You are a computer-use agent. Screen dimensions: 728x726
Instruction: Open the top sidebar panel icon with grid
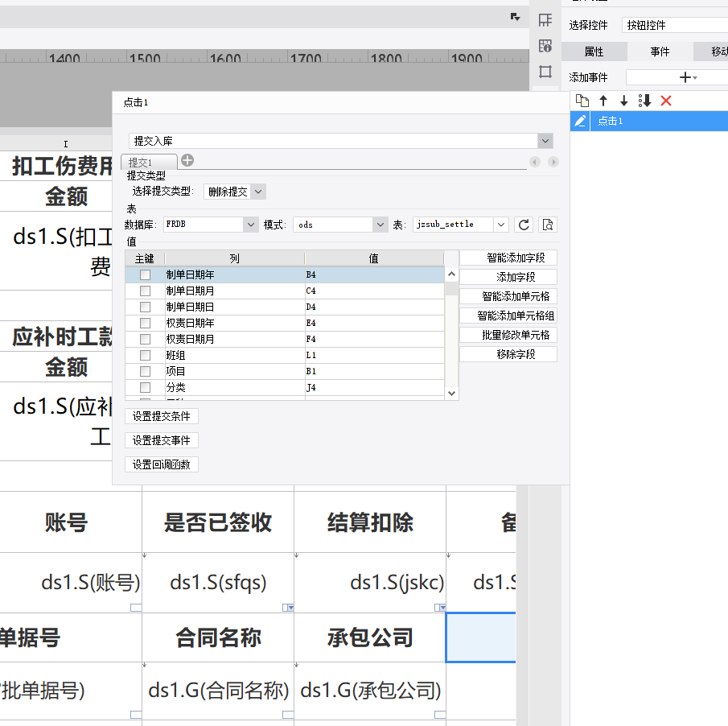pyautogui.click(x=545, y=20)
